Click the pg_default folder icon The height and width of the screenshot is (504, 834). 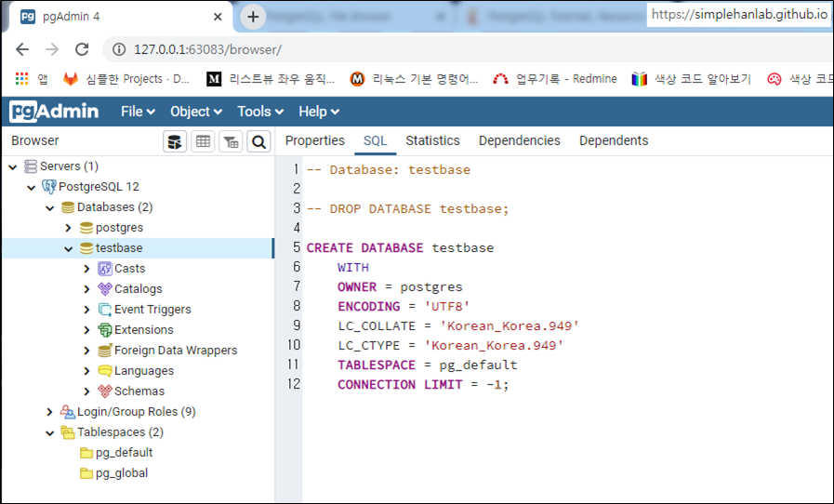point(86,453)
